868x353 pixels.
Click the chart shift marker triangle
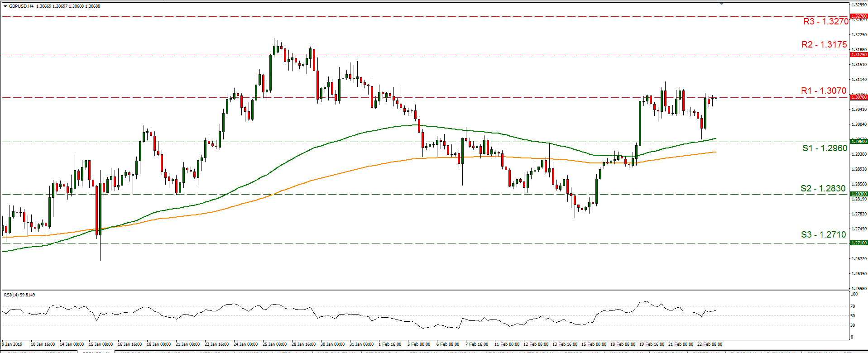click(x=721, y=3)
